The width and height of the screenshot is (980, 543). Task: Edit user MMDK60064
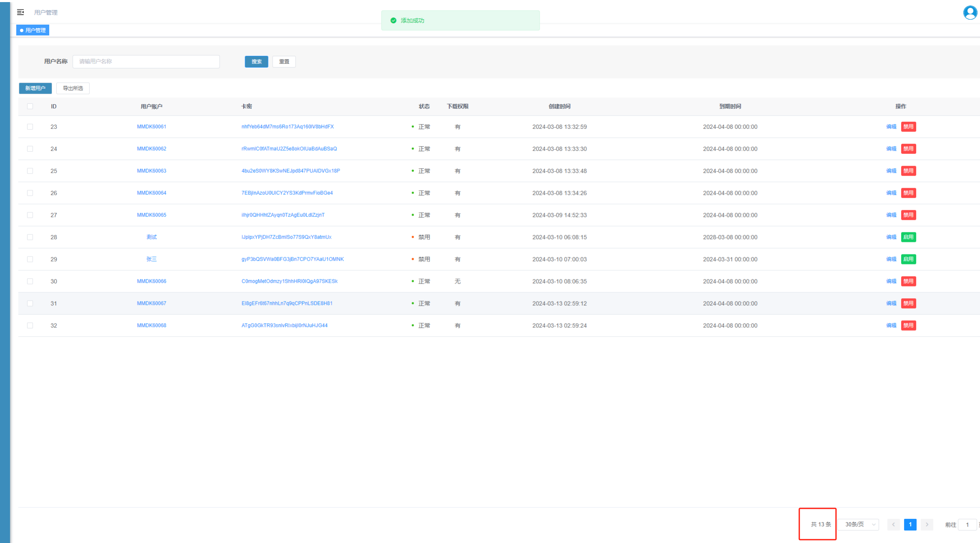coord(891,193)
